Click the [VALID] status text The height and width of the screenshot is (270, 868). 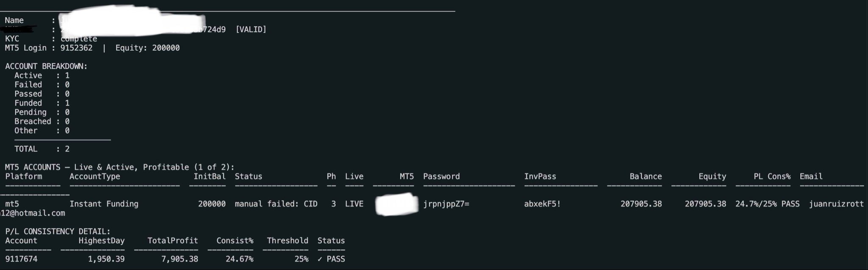(251, 30)
